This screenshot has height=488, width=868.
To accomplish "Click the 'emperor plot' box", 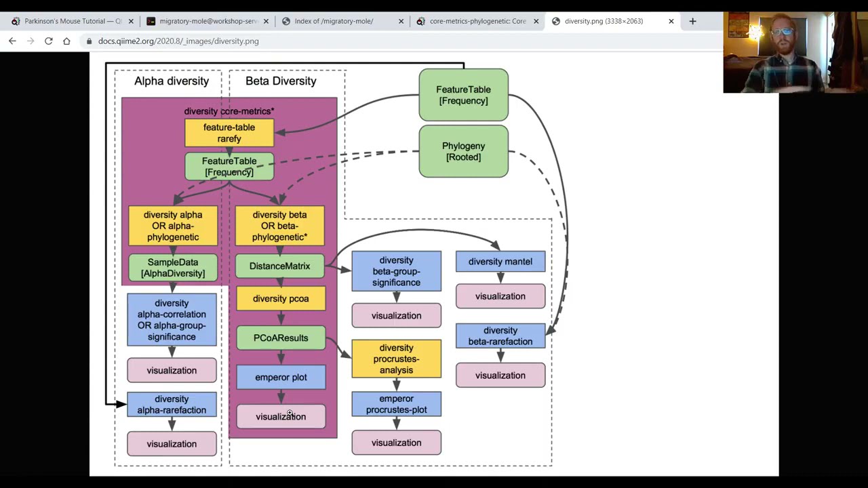I will click(x=281, y=378).
